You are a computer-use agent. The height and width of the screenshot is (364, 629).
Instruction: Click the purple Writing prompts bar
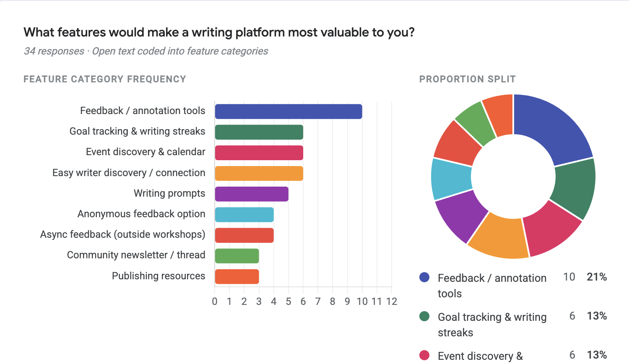point(252,194)
